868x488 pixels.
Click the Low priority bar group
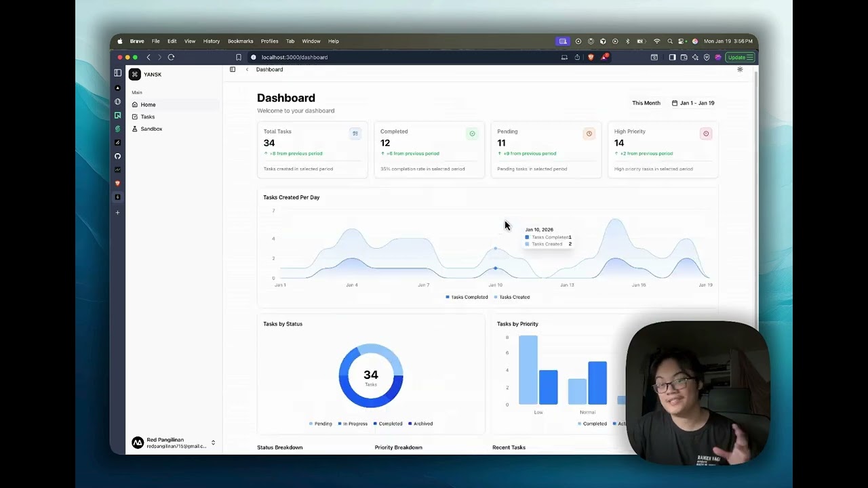click(x=538, y=370)
